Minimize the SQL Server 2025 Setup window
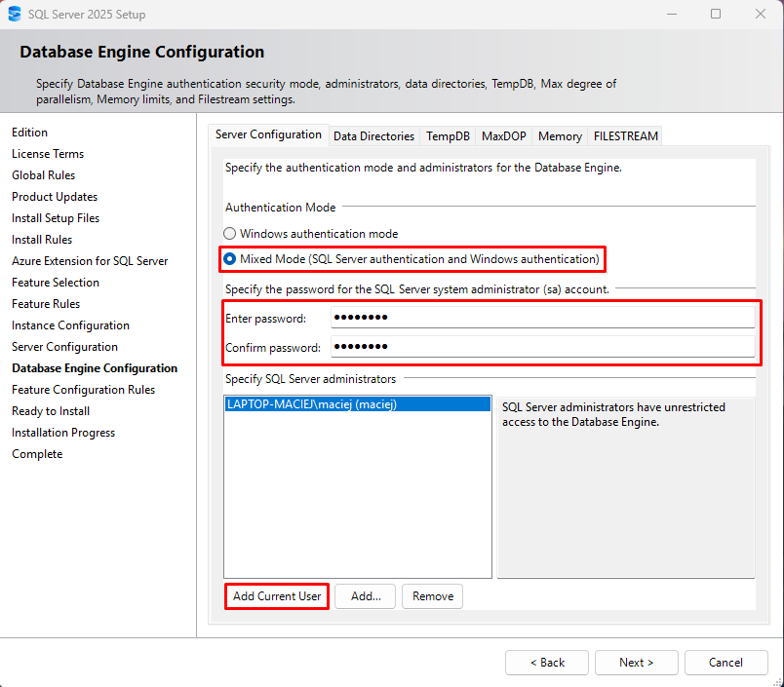The width and height of the screenshot is (784, 687). tap(672, 14)
